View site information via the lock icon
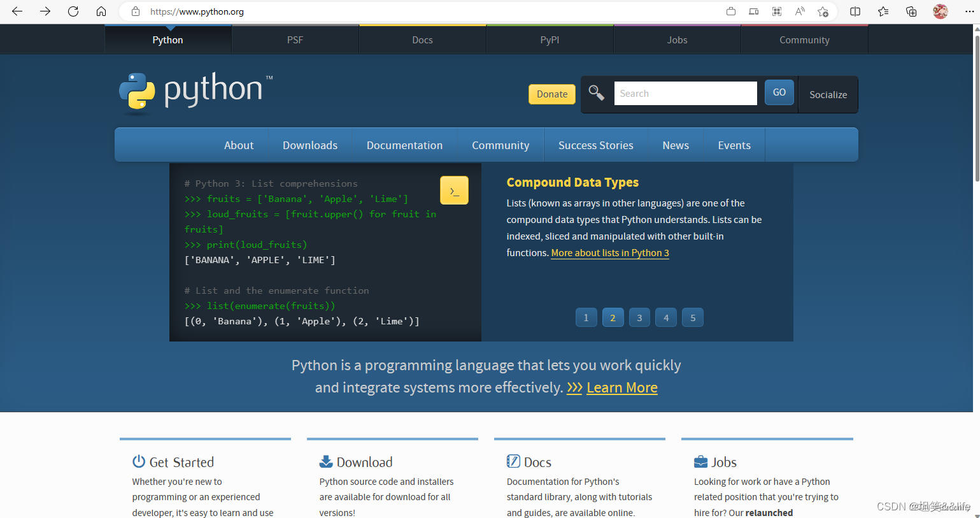 pyautogui.click(x=135, y=11)
